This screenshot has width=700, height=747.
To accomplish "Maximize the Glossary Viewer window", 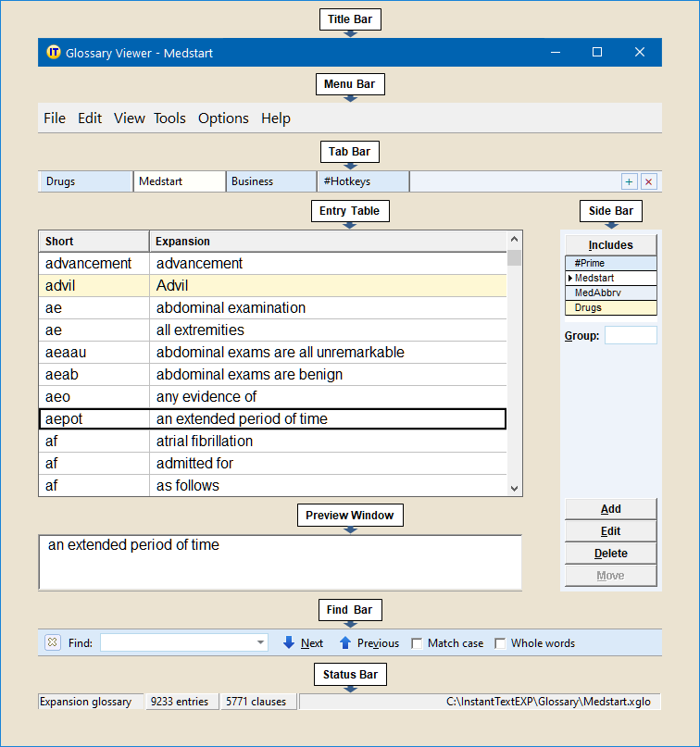I will pyautogui.click(x=597, y=52).
